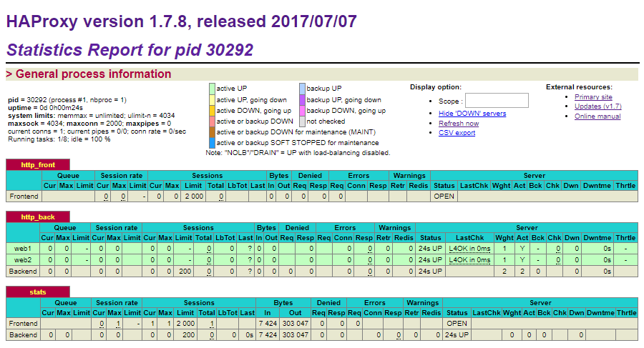Open the Hide 'DOWN' servers link
Screen dimensions: 644x348
click(x=472, y=114)
